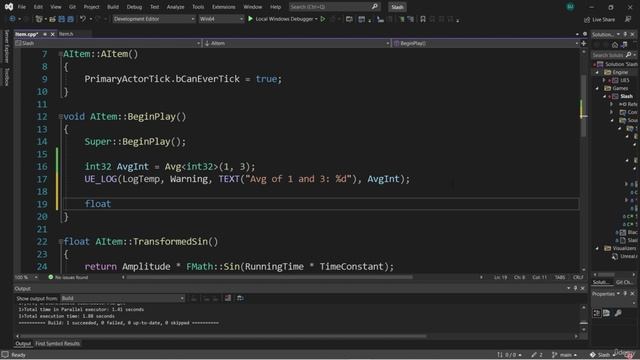Open the Debug menu
This screenshot has height=360, width=640.
coord(134,7)
